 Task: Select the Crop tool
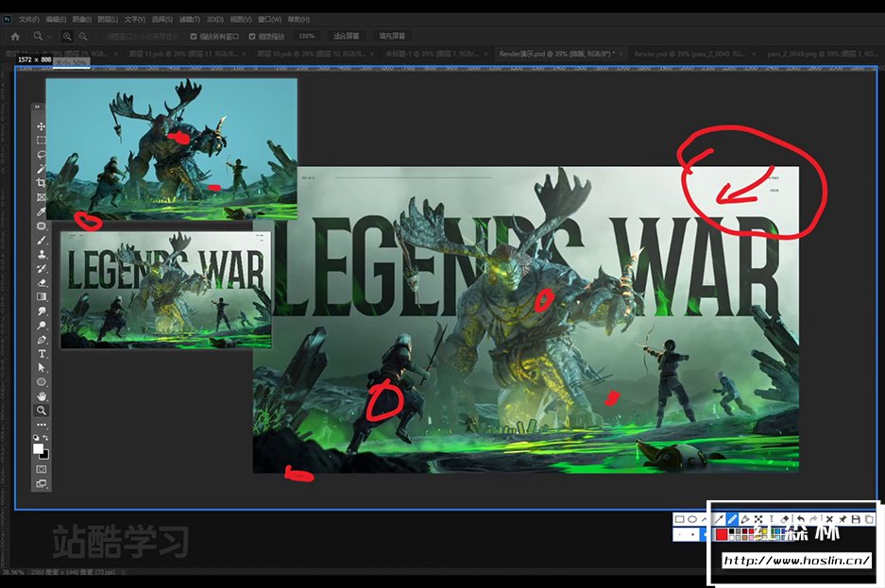click(42, 183)
